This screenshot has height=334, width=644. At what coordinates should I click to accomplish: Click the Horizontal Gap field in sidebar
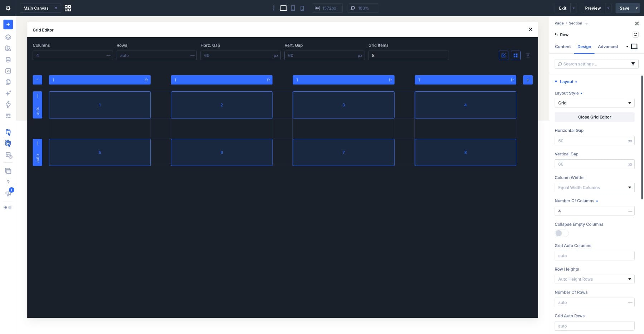[x=594, y=141]
